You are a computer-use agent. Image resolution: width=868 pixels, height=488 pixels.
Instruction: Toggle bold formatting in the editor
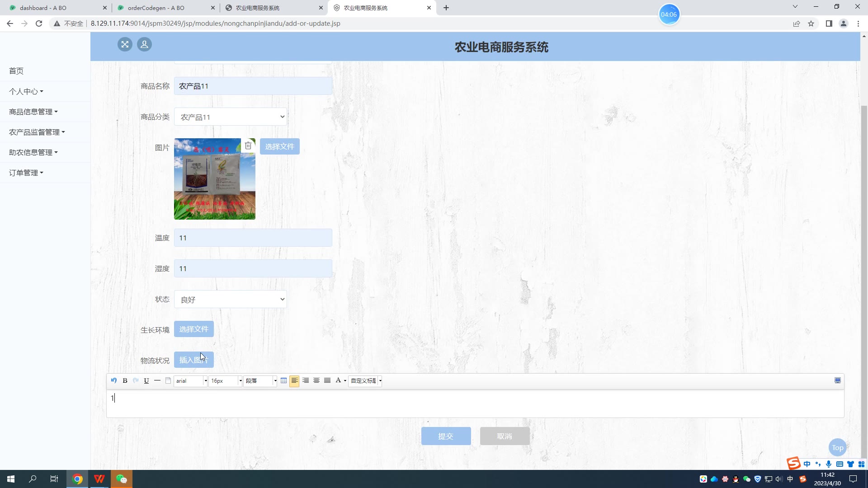point(125,380)
